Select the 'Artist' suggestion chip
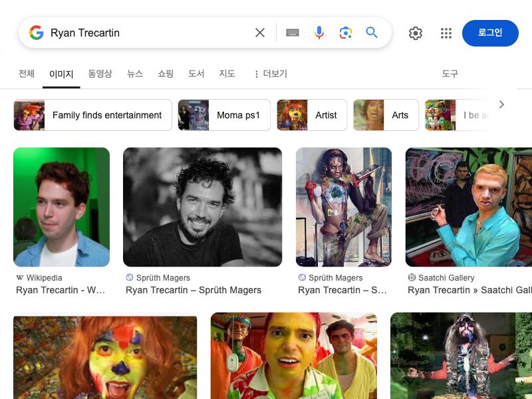This screenshot has width=532, height=399. click(x=312, y=115)
